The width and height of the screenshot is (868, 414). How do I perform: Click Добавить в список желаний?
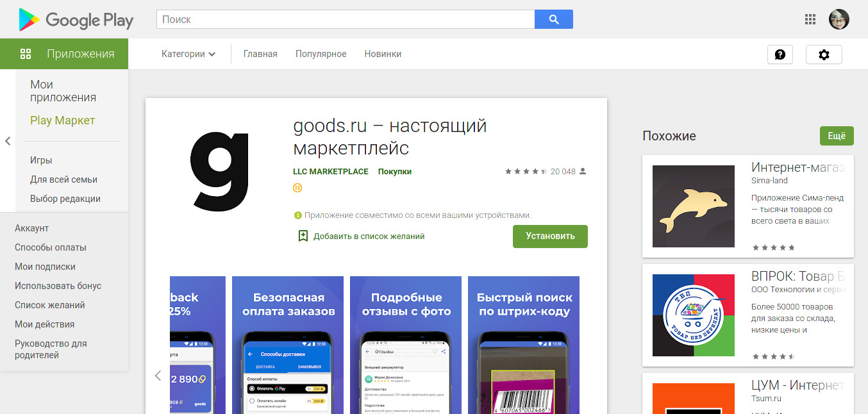tap(369, 236)
